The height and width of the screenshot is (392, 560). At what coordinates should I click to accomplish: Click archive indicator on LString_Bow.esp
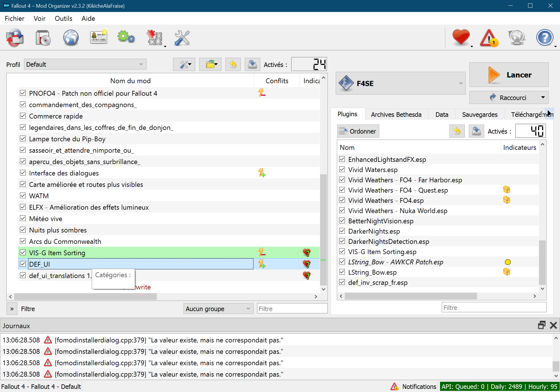pyautogui.click(x=506, y=272)
